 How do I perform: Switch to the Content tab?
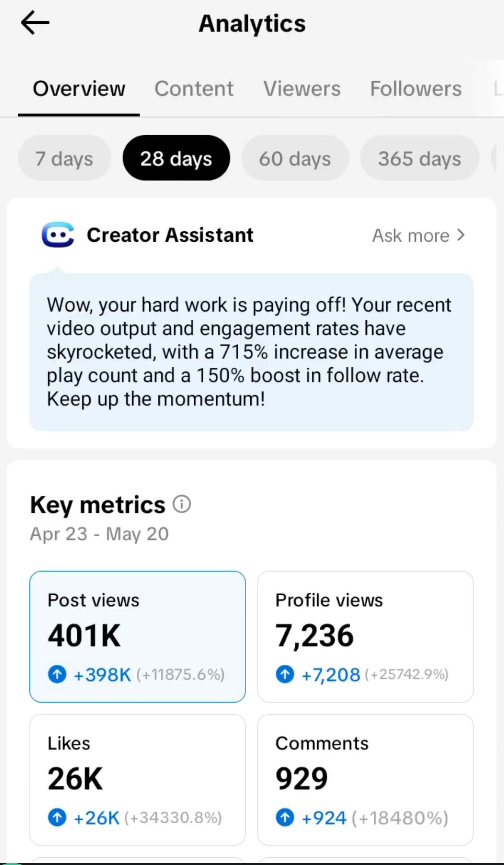click(194, 89)
